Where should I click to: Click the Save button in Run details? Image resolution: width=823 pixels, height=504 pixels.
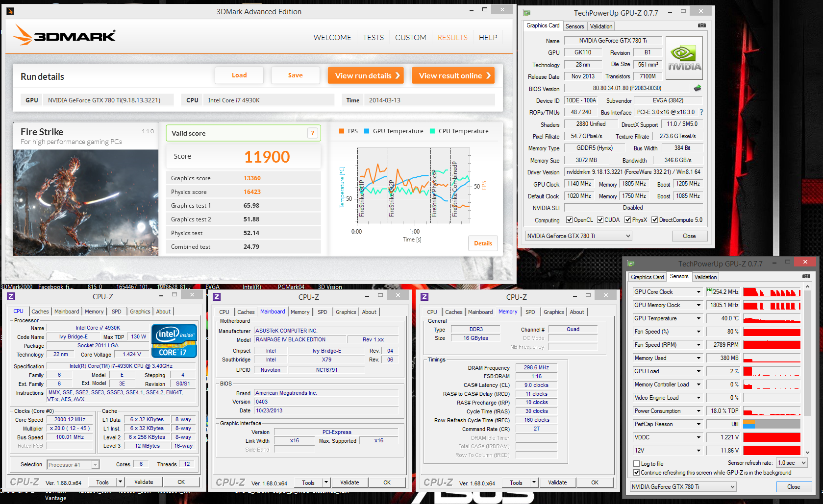click(x=295, y=75)
